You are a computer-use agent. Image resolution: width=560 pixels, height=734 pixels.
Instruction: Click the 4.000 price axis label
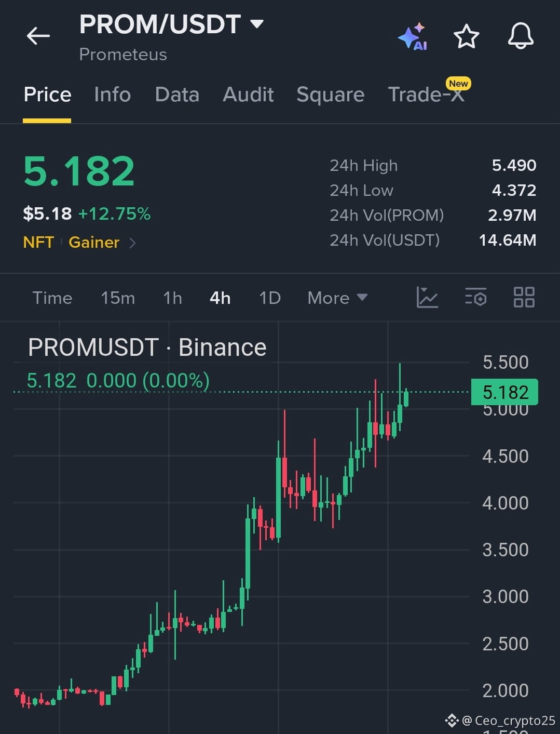click(x=506, y=503)
